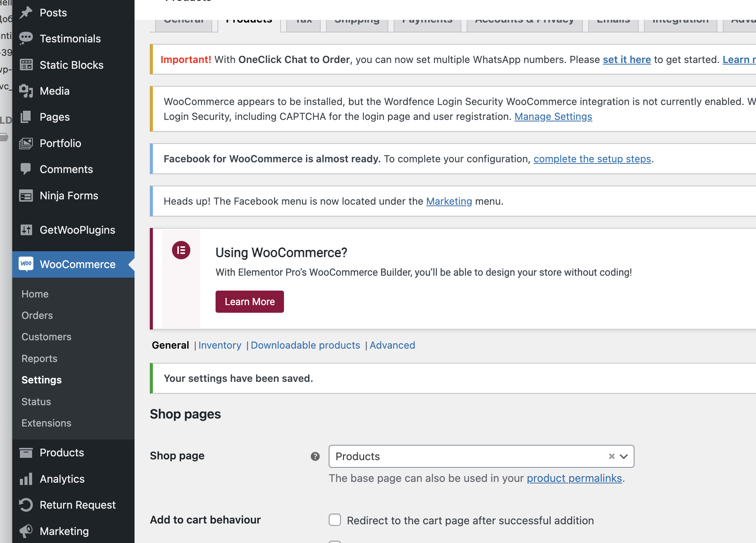
Task: Click the Media library icon
Action: pyautogui.click(x=26, y=91)
